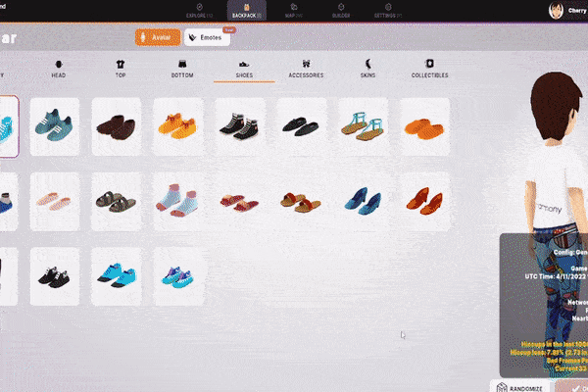The width and height of the screenshot is (588, 392).
Task: Choose the red-orange high heel pumps
Action: [425, 202]
